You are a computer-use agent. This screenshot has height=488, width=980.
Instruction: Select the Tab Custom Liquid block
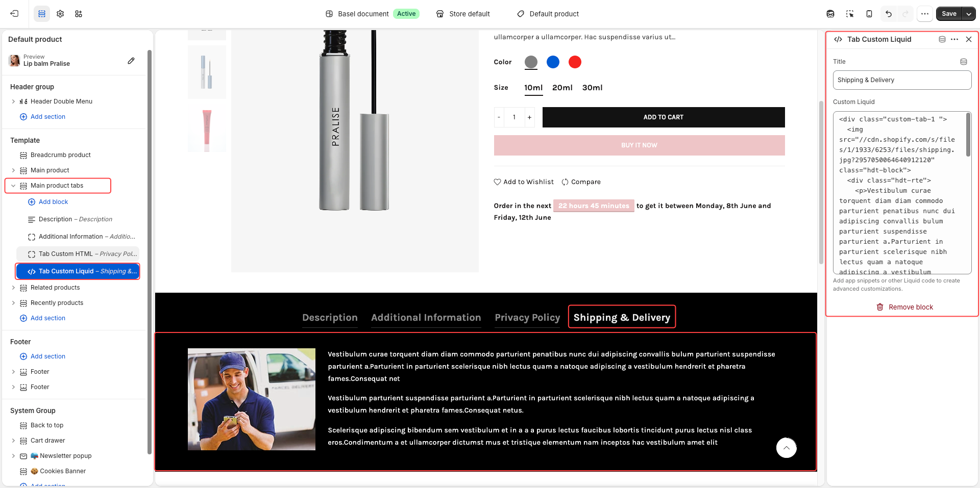[x=78, y=271]
